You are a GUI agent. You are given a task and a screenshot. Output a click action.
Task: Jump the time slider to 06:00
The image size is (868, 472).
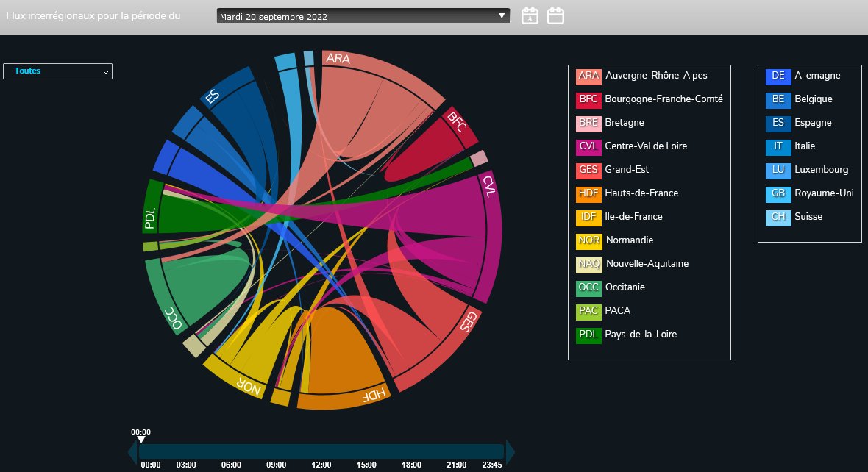point(231,465)
